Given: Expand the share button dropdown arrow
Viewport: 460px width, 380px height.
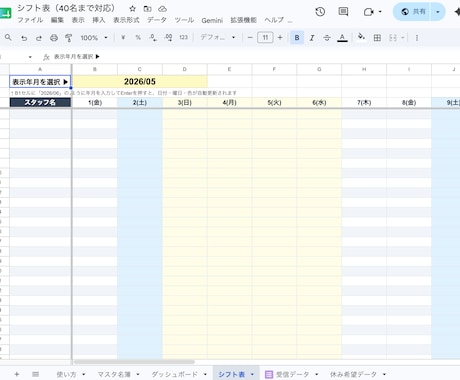Looking at the screenshot, I should point(438,12).
